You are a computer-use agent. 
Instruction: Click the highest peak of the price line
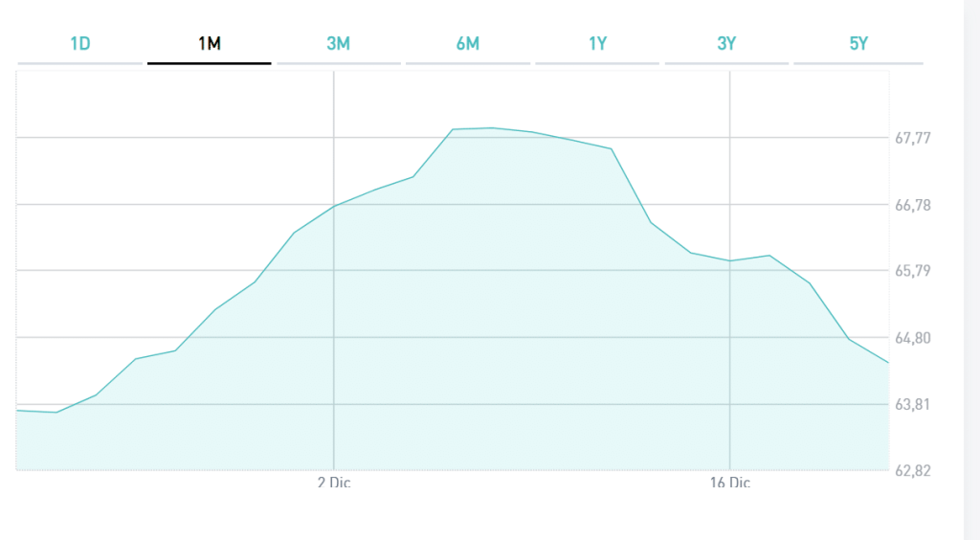(x=491, y=127)
